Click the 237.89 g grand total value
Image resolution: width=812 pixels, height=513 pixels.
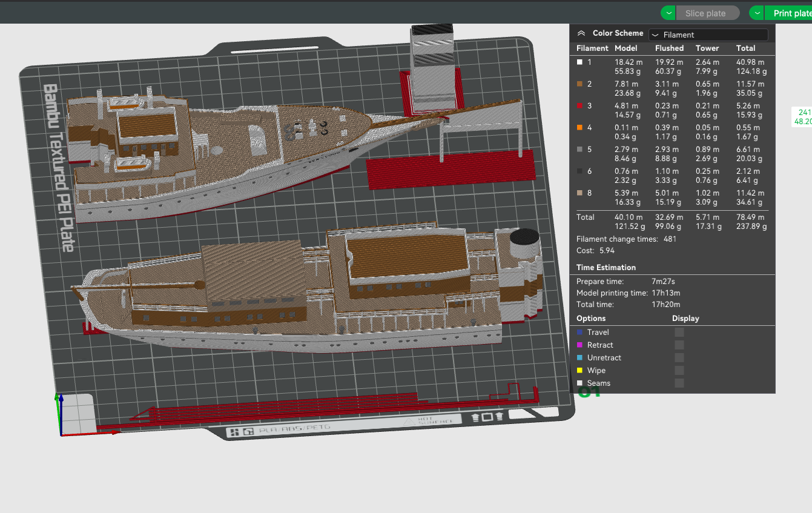pyautogui.click(x=751, y=227)
